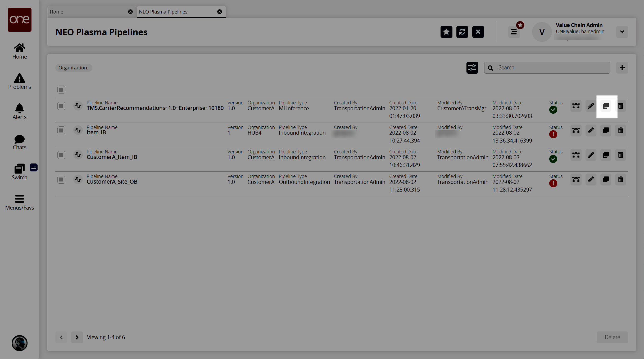Go to next page of pipelines

(77, 337)
